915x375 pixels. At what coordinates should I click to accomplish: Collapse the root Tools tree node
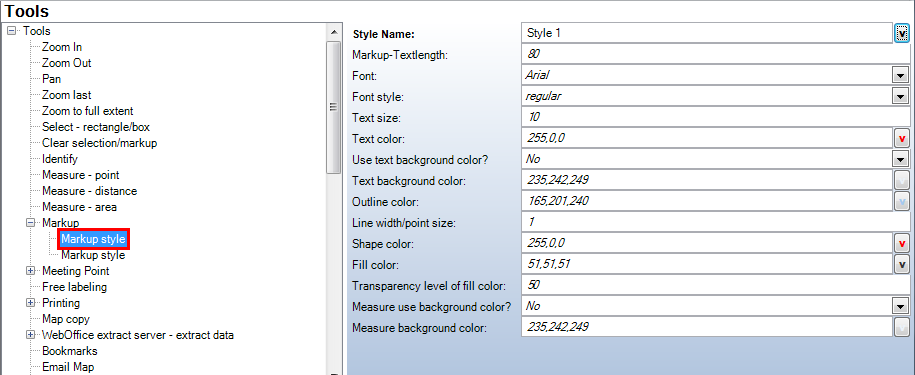[x=12, y=31]
